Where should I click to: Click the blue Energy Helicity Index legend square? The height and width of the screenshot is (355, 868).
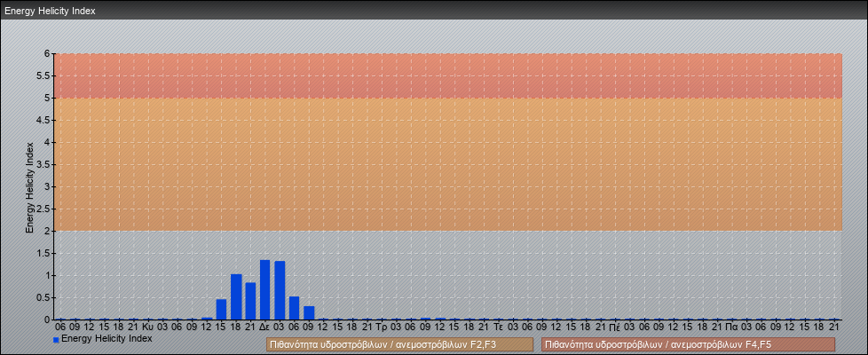point(56,340)
